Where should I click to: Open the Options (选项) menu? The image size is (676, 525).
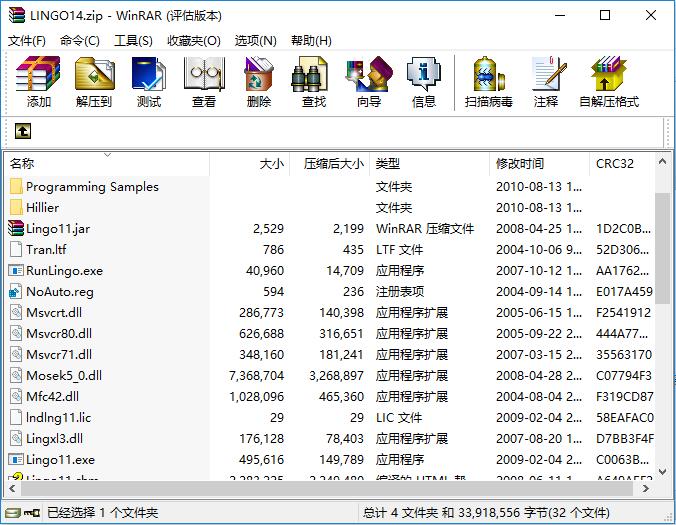point(255,41)
